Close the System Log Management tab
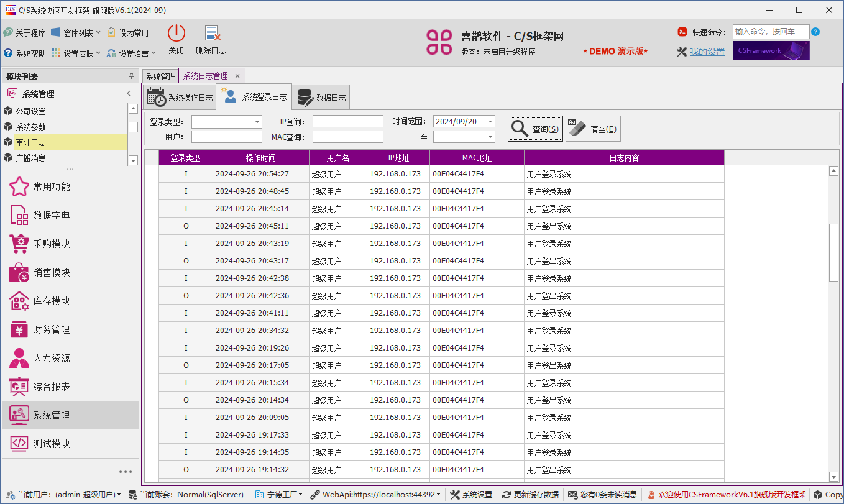Image resolution: width=844 pixels, height=504 pixels. click(237, 76)
